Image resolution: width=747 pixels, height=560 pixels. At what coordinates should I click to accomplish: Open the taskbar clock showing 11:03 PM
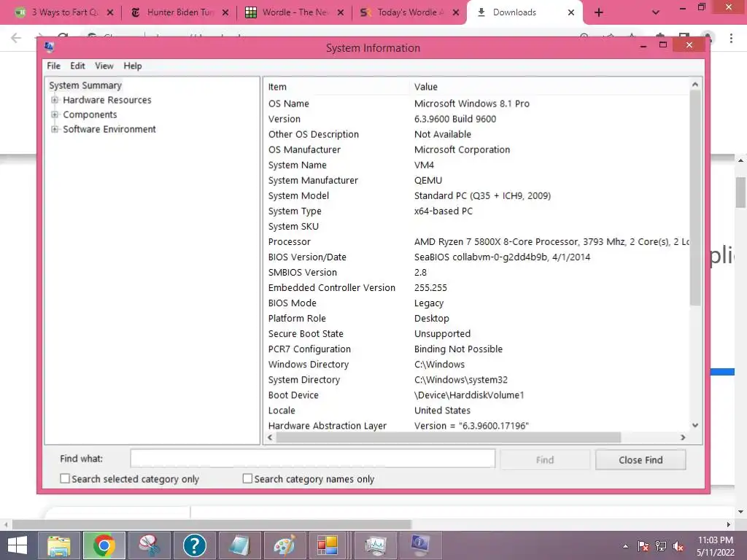[x=716, y=546]
